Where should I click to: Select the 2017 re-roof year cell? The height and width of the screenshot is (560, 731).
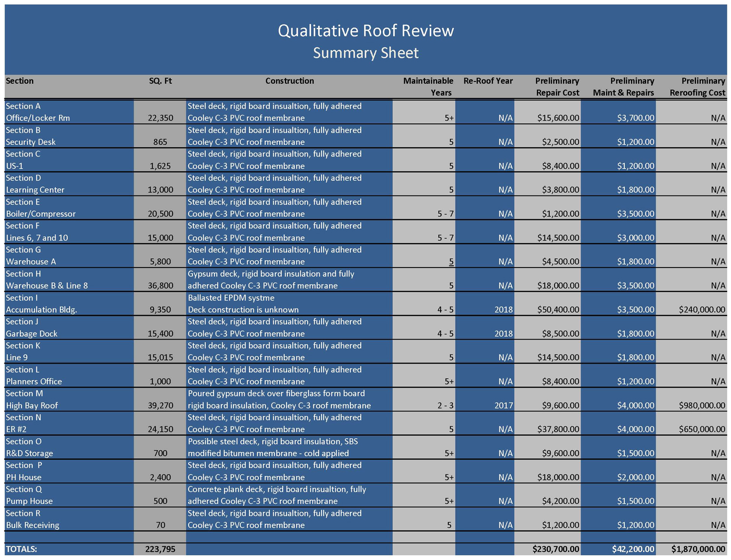coord(503,406)
